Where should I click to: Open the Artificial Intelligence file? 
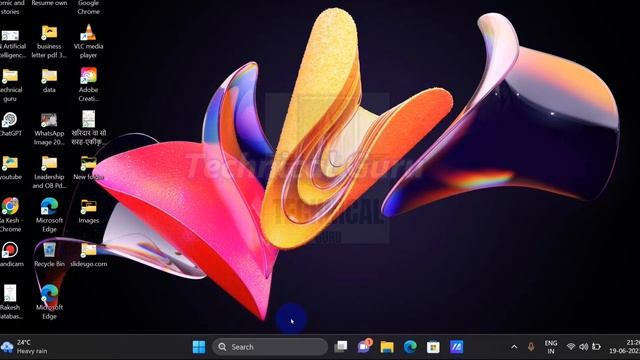[x=11, y=44]
